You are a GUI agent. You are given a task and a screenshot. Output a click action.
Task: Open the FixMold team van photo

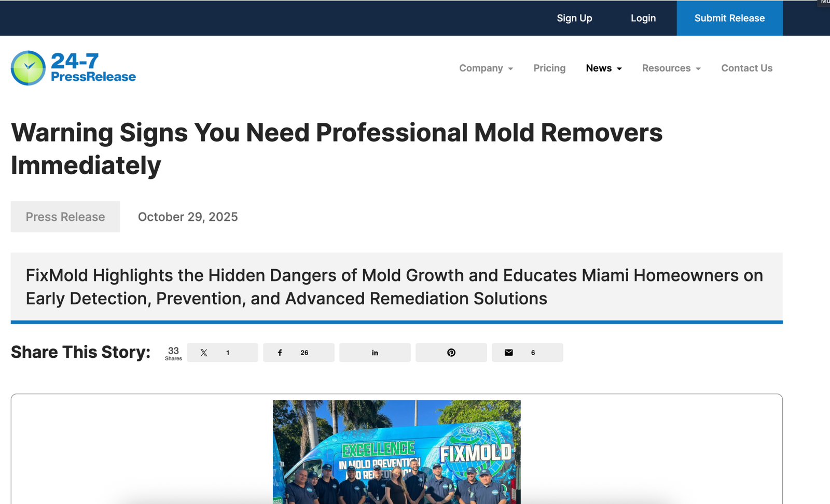(396, 452)
